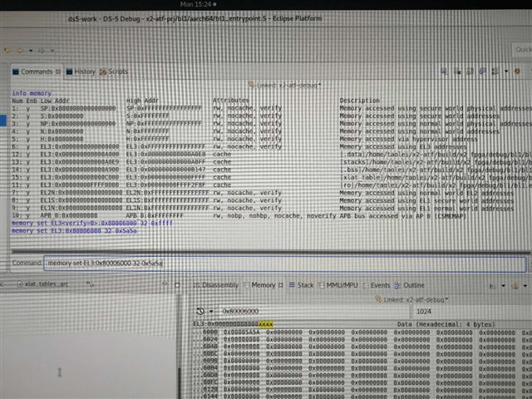Select the MMU/MPU tab

[x=339, y=285]
